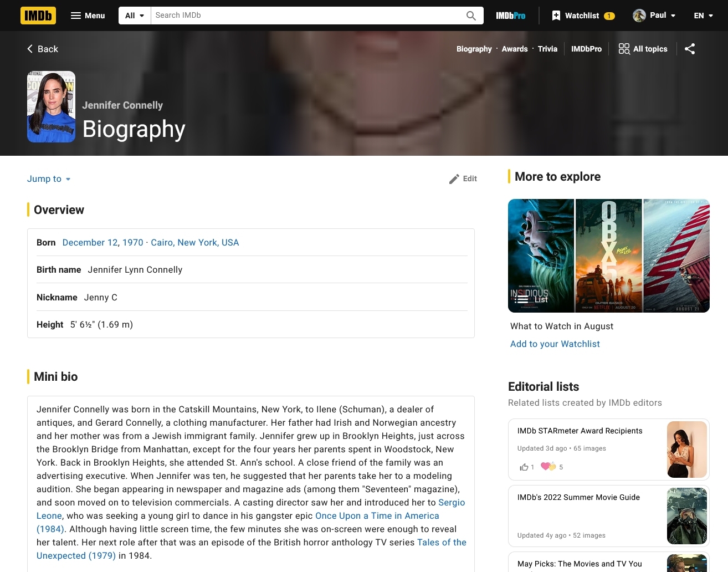Open the EN language dropdown
This screenshot has height=572, width=728.
point(704,16)
